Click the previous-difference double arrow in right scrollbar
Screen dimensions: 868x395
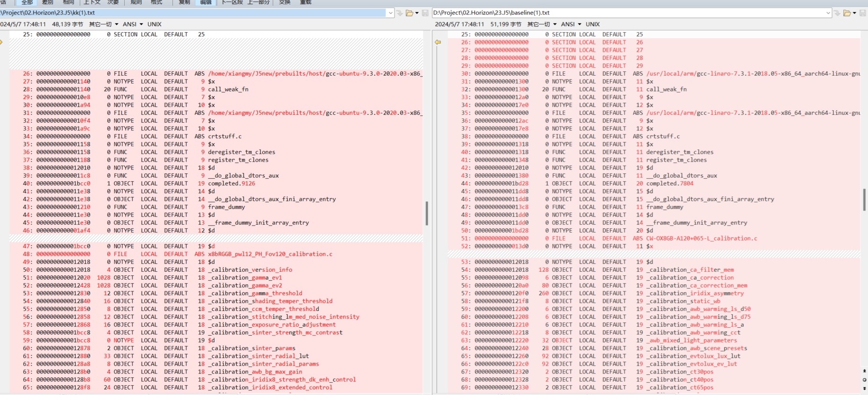click(864, 371)
